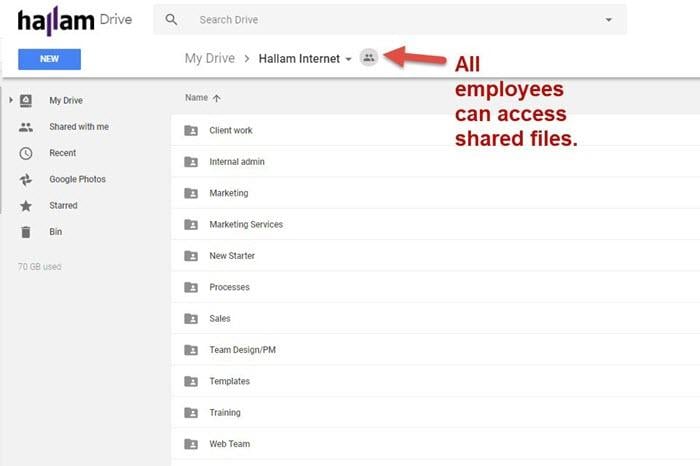Click the shared people icon beside Hallam Internet
Image resolution: width=700 pixels, height=466 pixels.
(369, 58)
